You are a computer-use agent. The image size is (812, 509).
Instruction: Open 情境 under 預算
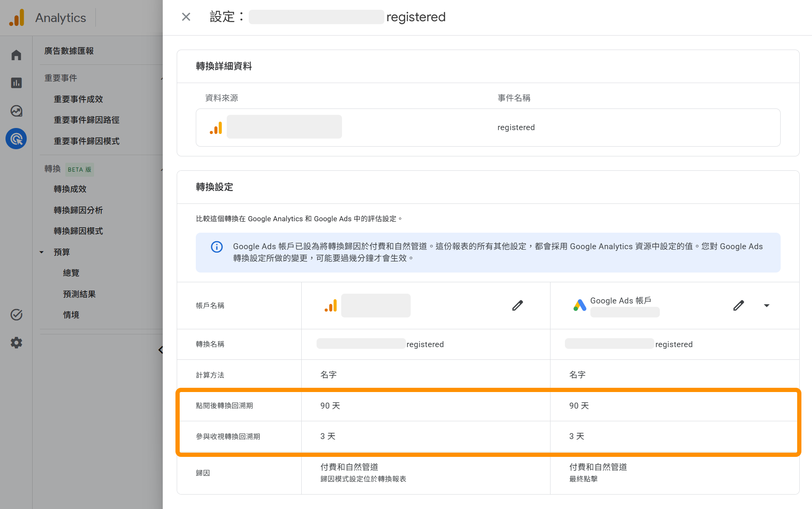point(71,315)
